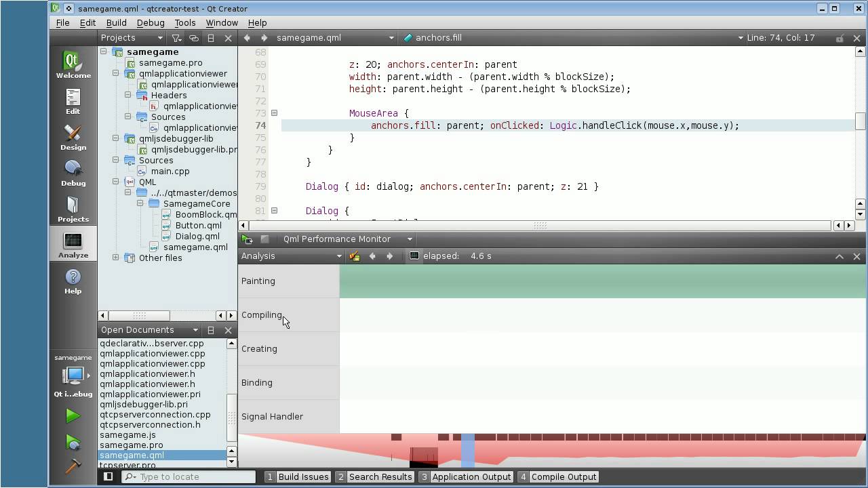
Task: Open the File menu
Action: click(x=62, y=22)
